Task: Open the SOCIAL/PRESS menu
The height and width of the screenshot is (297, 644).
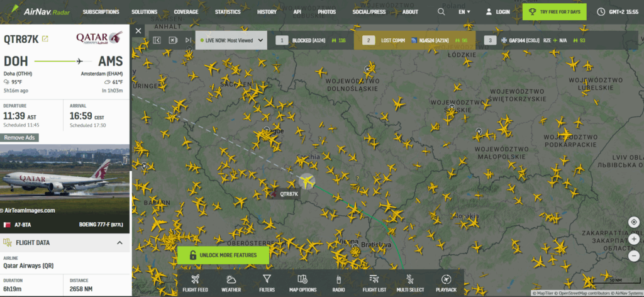Action: (369, 12)
